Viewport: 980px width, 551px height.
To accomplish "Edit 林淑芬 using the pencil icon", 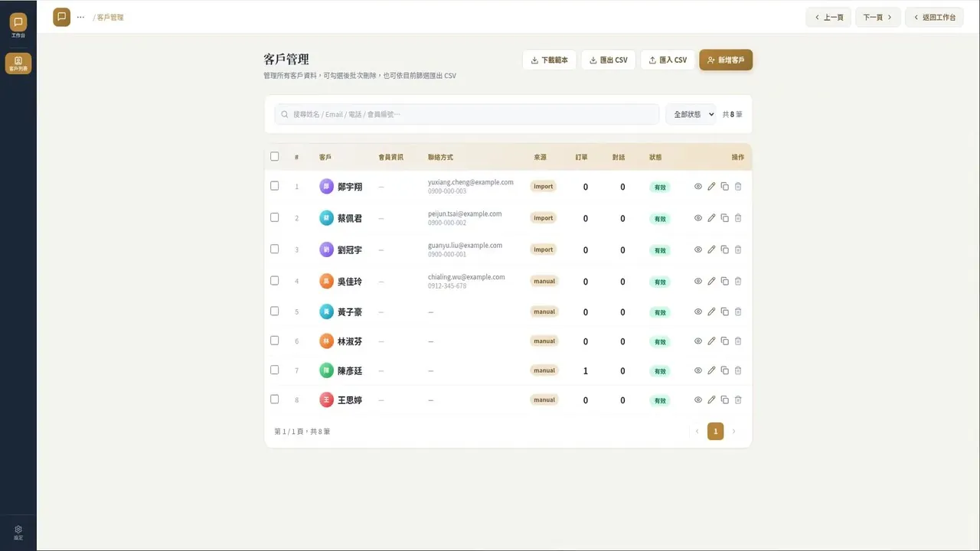I will pos(711,341).
